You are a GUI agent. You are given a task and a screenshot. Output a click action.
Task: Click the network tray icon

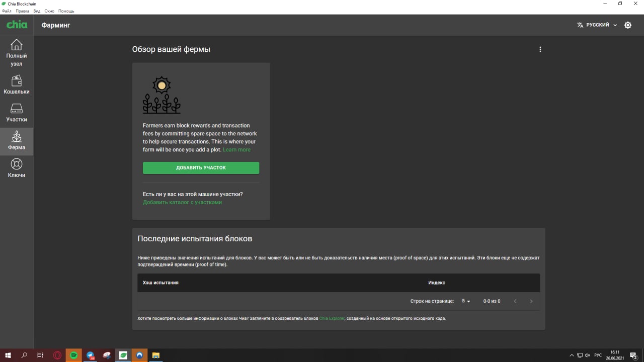[x=580, y=355]
